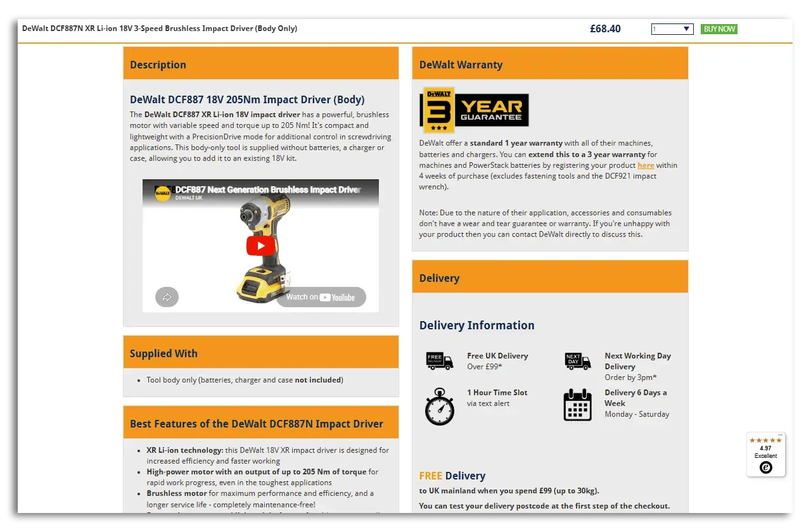This screenshot has width=811, height=532.
Task: Click Best Features of the DeWalt DCF887N header
Action: [x=261, y=422]
